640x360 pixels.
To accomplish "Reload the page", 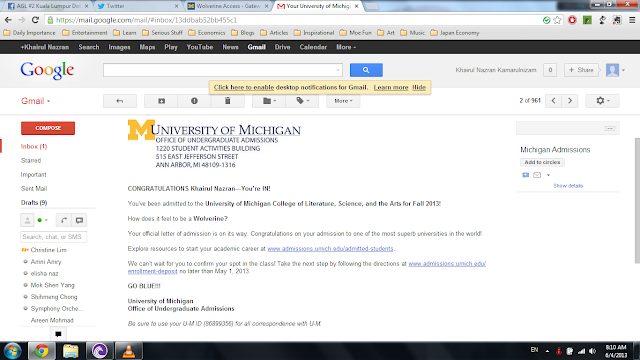I will click(x=35, y=20).
